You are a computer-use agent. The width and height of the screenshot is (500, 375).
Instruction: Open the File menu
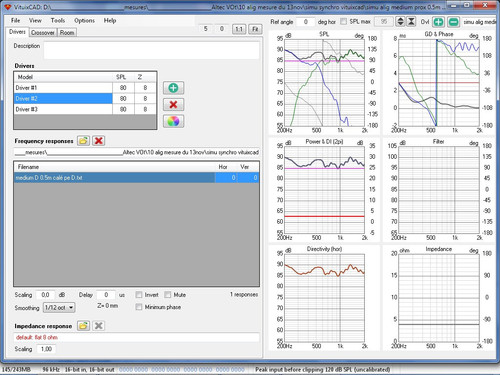pos(15,20)
